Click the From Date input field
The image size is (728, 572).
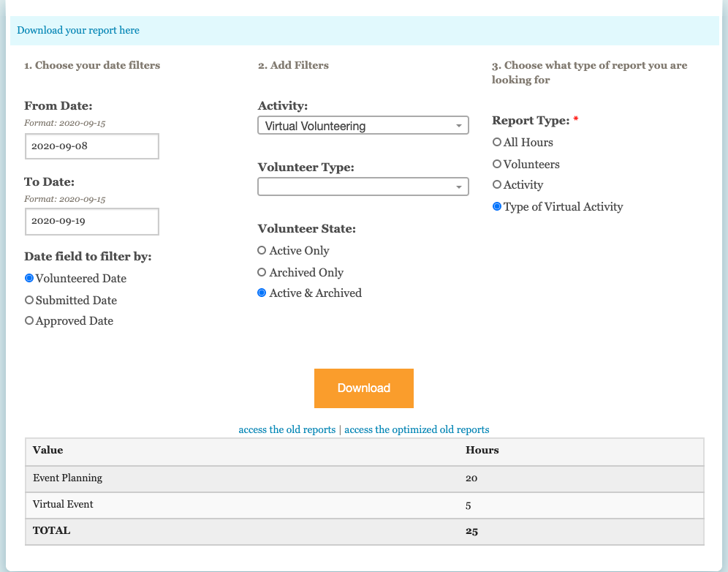(x=91, y=146)
